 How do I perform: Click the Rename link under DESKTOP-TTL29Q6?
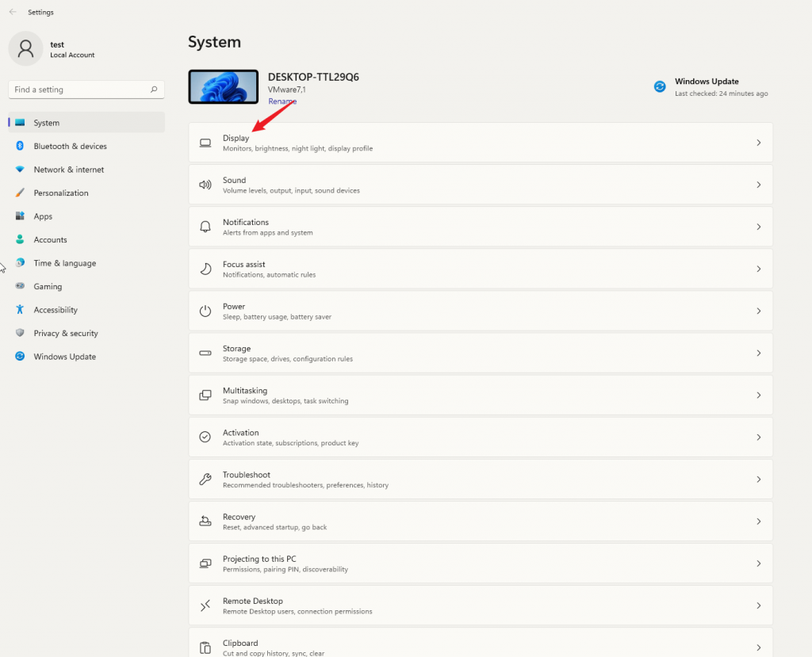coord(282,101)
